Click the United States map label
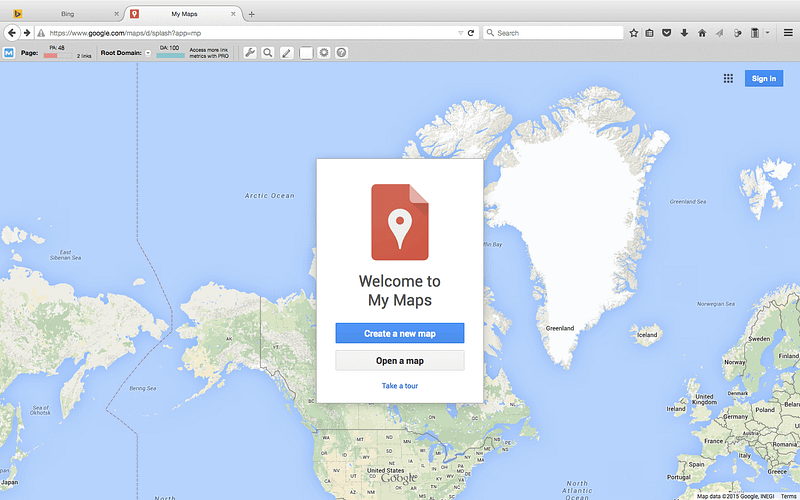The width and height of the screenshot is (800, 500). pyautogui.click(x=386, y=470)
